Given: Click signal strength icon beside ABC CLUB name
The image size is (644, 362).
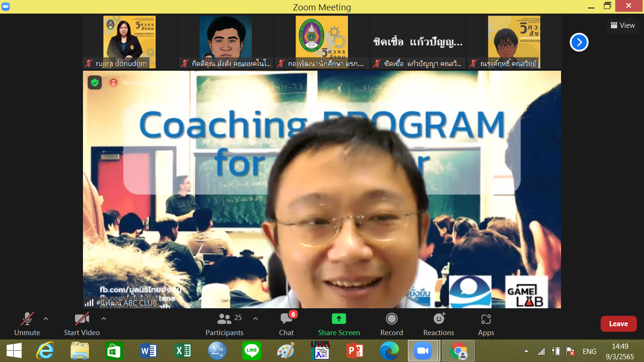Looking at the screenshot, I should point(89,303).
